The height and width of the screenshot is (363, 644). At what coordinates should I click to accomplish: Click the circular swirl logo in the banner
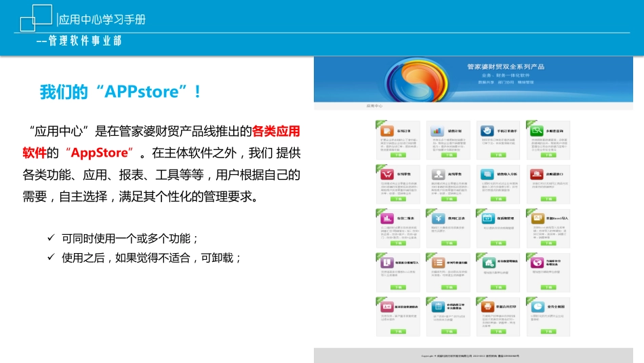[416, 81]
